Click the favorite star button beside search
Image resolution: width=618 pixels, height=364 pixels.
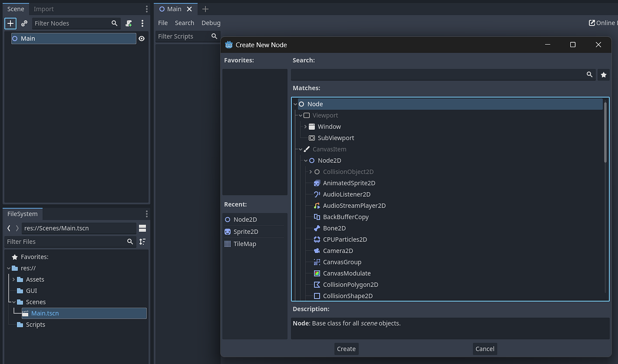coord(603,75)
